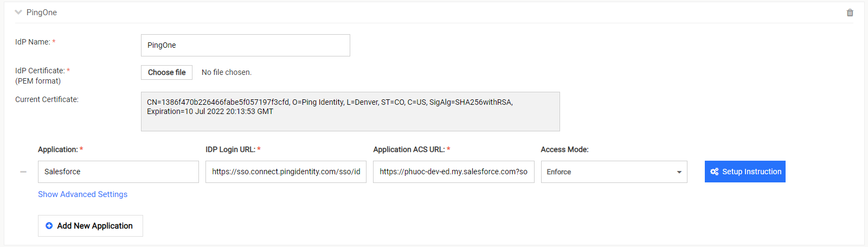868x247 pixels.
Task: Show Advanced Settings link
Action: (x=82, y=194)
